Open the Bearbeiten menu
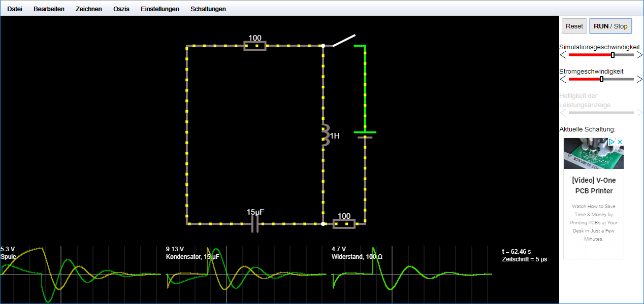This screenshot has height=304, width=644. (49, 9)
